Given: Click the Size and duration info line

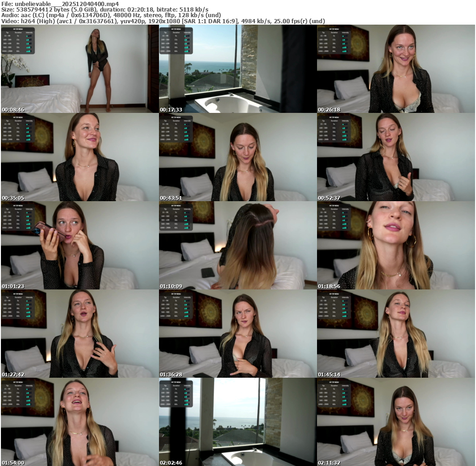Looking at the screenshot, I should (105, 9).
